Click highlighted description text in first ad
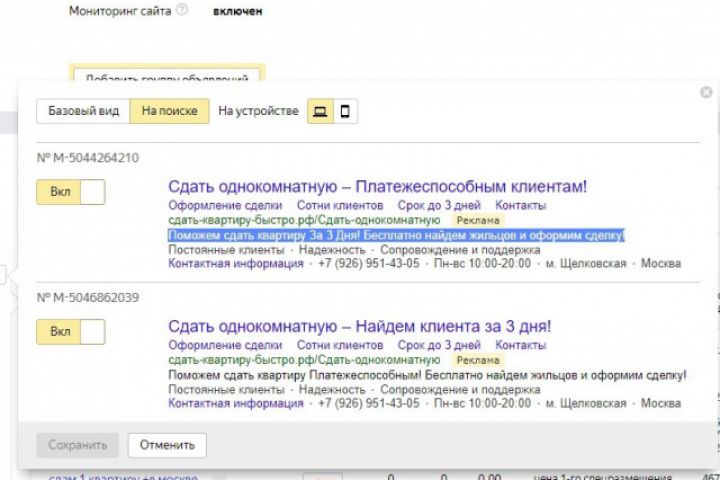The height and width of the screenshot is (480, 720). point(396,236)
